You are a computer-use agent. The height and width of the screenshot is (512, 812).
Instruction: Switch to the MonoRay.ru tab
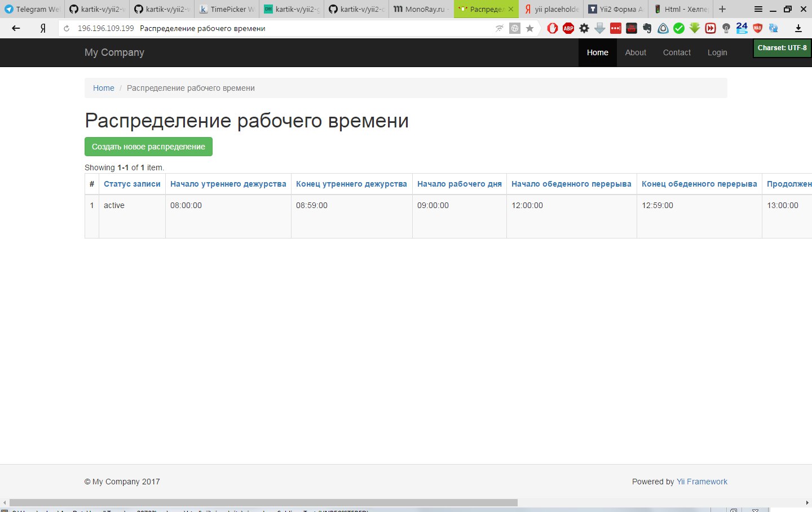(421, 9)
